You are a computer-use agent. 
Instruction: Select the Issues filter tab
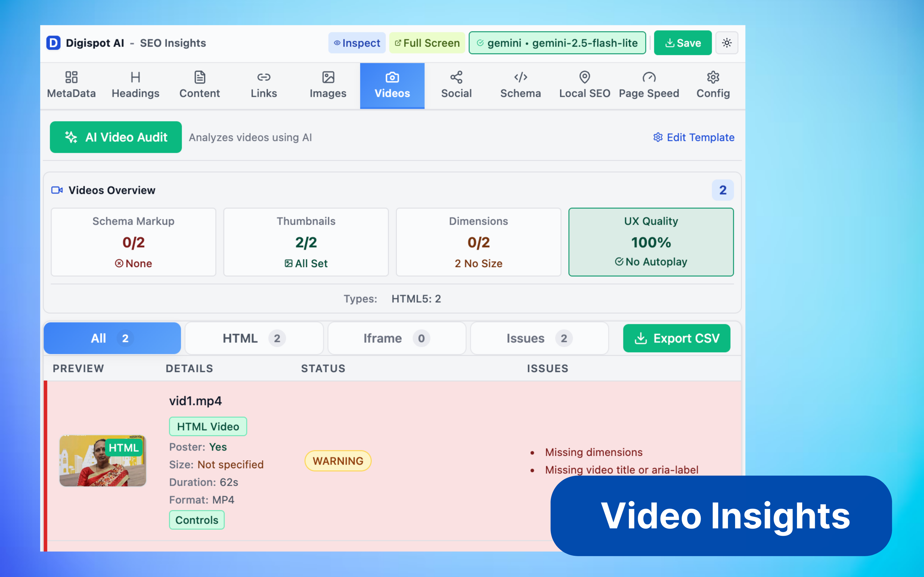click(x=539, y=338)
